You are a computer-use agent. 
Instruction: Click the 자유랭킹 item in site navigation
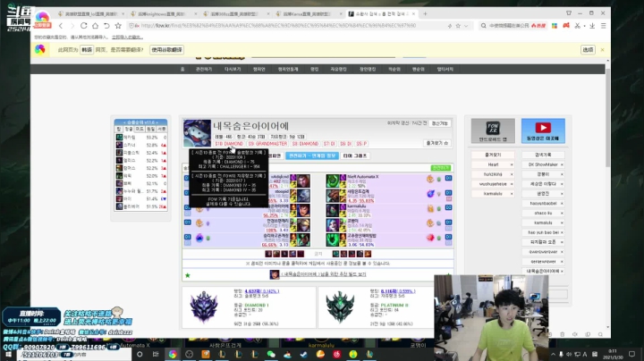pyautogui.click(x=338, y=70)
